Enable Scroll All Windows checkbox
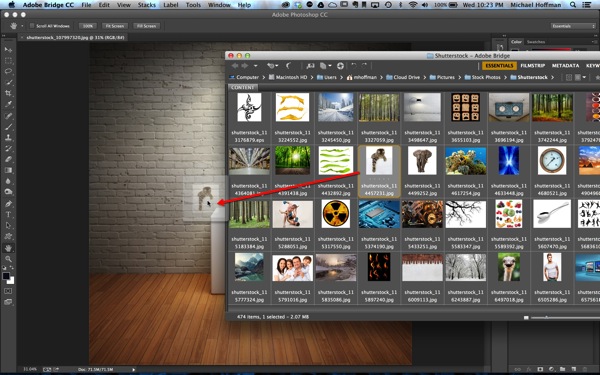Viewport: 600px width, 375px height. (x=32, y=26)
